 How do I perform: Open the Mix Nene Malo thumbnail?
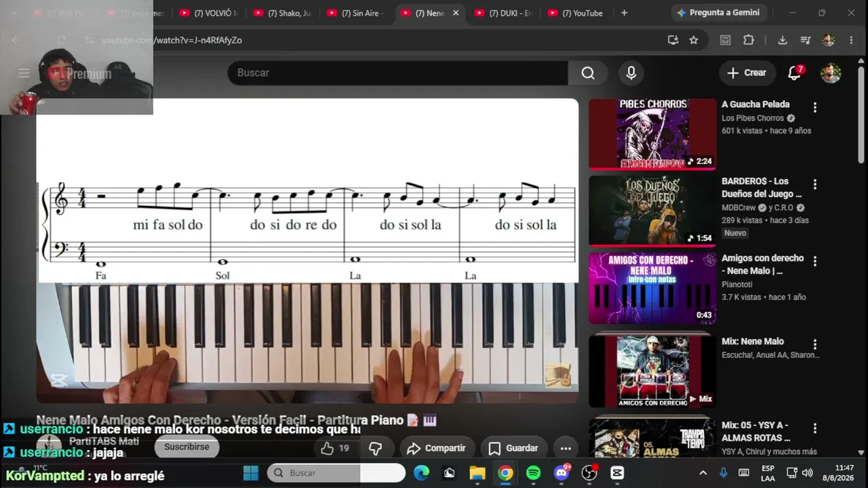[x=652, y=369]
